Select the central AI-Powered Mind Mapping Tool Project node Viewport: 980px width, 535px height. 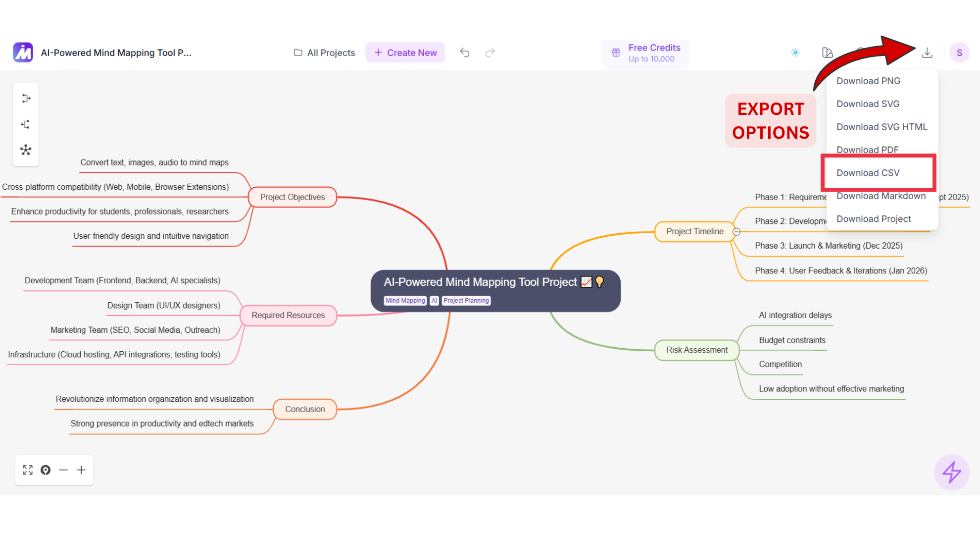pos(495,290)
